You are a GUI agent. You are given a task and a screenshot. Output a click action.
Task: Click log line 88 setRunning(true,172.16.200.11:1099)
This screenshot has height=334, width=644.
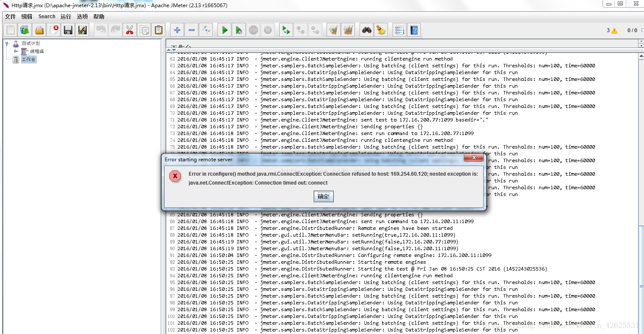[x=316, y=235]
